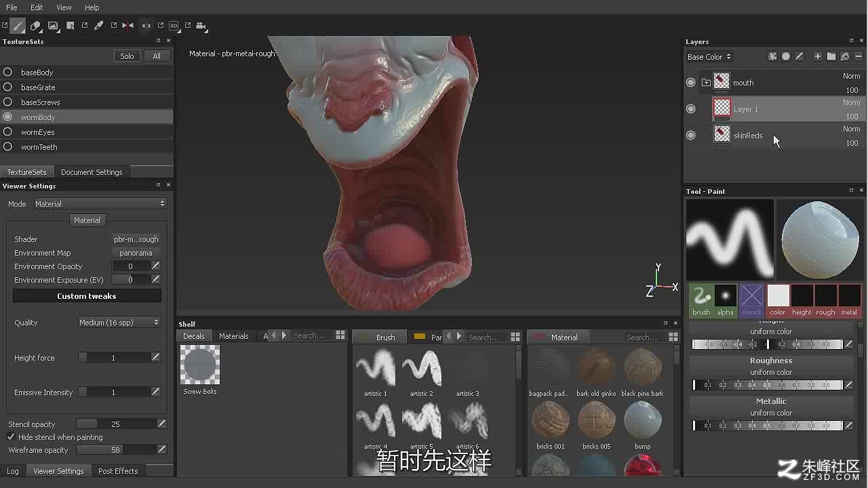The image size is (868, 488).
Task: Add an effect to the layer
Action: tap(772, 56)
